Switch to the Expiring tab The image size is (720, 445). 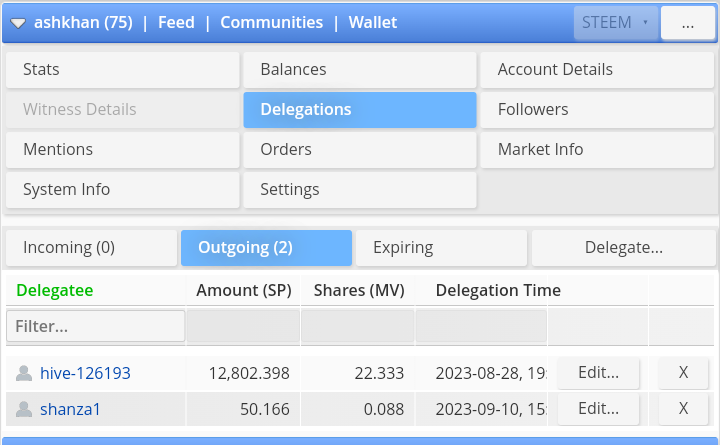(x=441, y=248)
